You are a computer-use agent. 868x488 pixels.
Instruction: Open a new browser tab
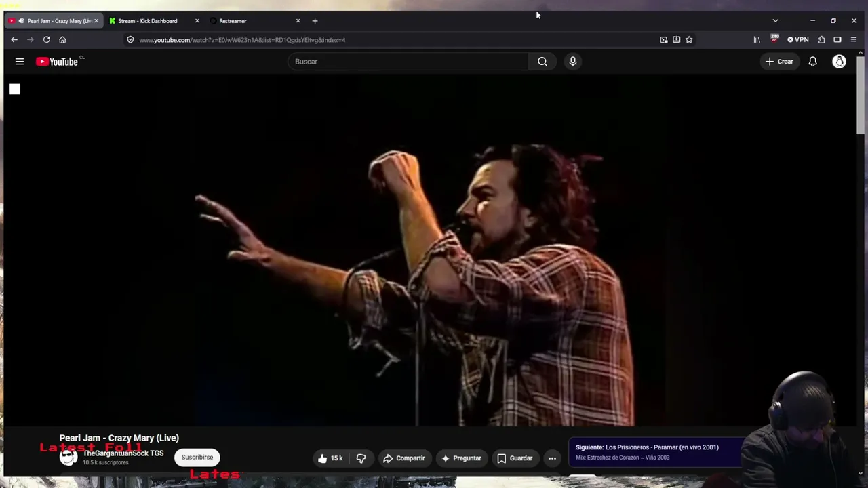(x=315, y=21)
